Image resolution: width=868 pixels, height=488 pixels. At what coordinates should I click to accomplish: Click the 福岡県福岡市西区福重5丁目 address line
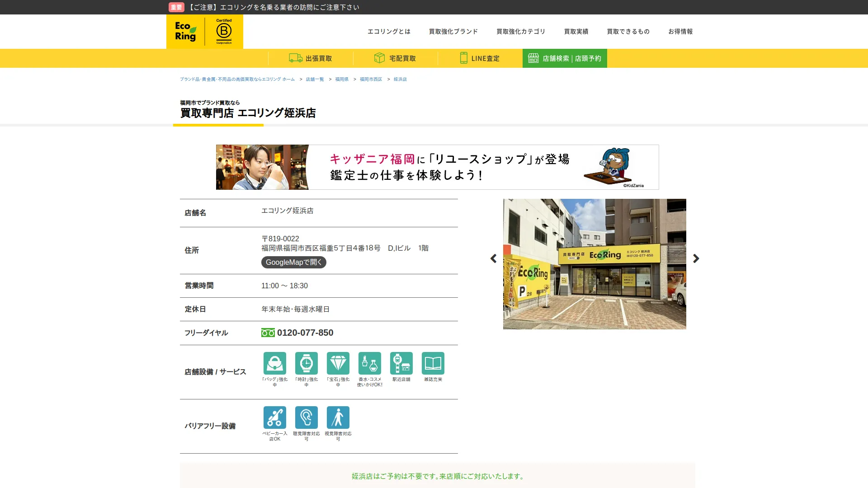pos(345,248)
